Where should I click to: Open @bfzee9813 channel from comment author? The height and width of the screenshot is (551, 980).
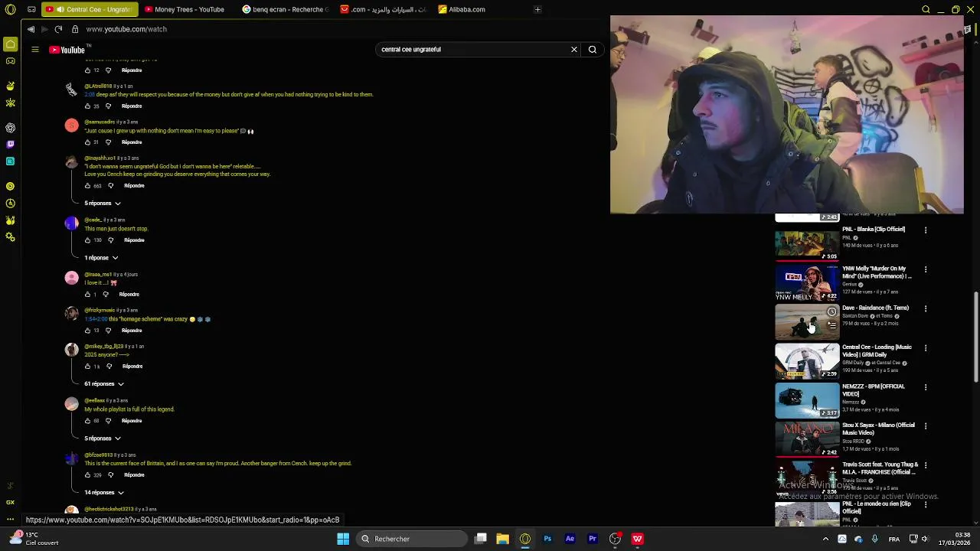[98, 455]
